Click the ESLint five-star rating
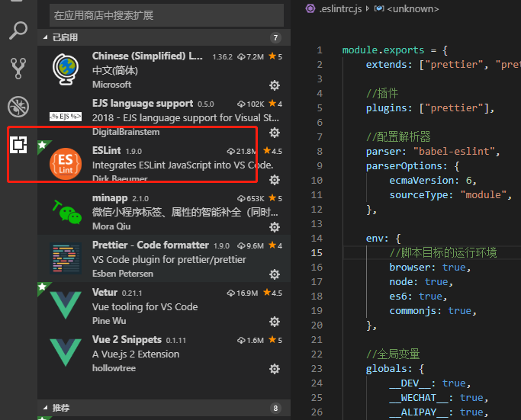 (273, 151)
